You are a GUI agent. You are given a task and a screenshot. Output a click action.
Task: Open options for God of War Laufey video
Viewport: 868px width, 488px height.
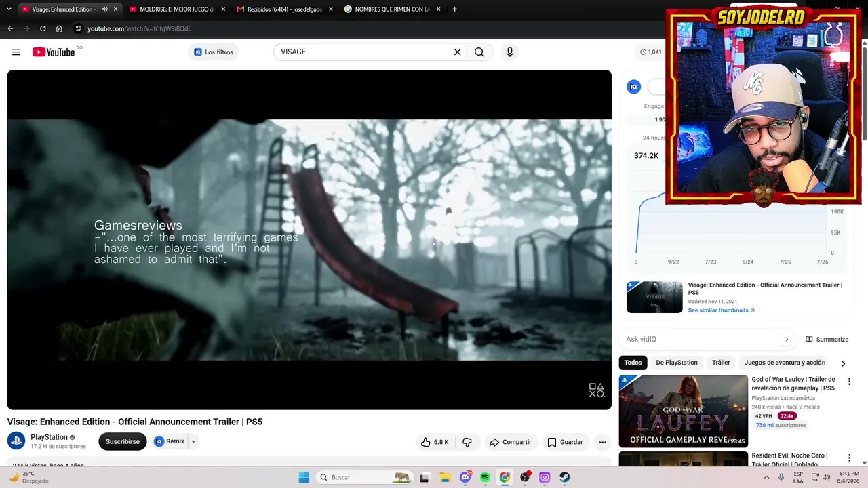tap(849, 382)
